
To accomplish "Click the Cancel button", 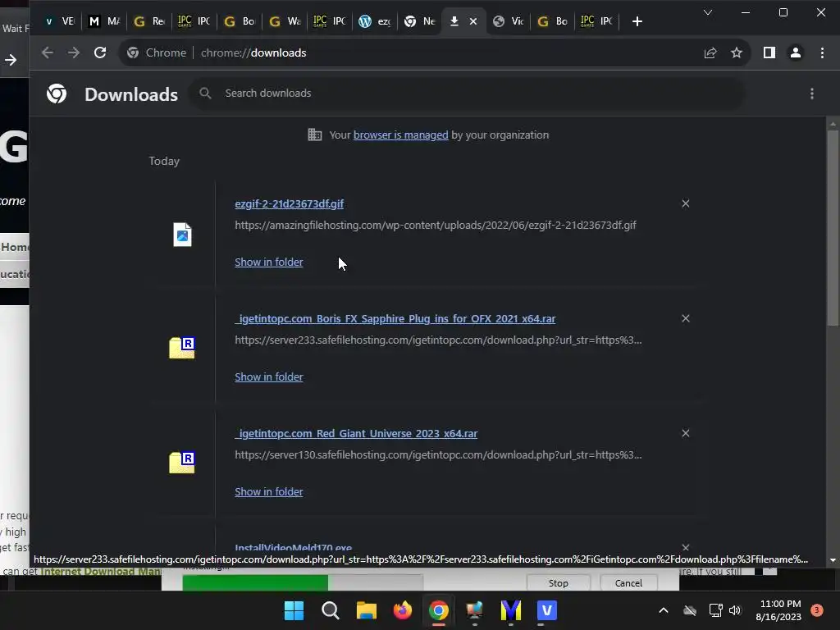I will [x=628, y=583].
